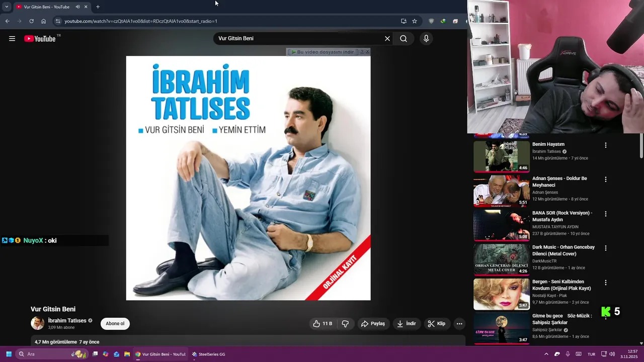Open options for Benim Hayatım video
Image resolution: width=644 pixels, height=362 pixels.
[x=606, y=145]
